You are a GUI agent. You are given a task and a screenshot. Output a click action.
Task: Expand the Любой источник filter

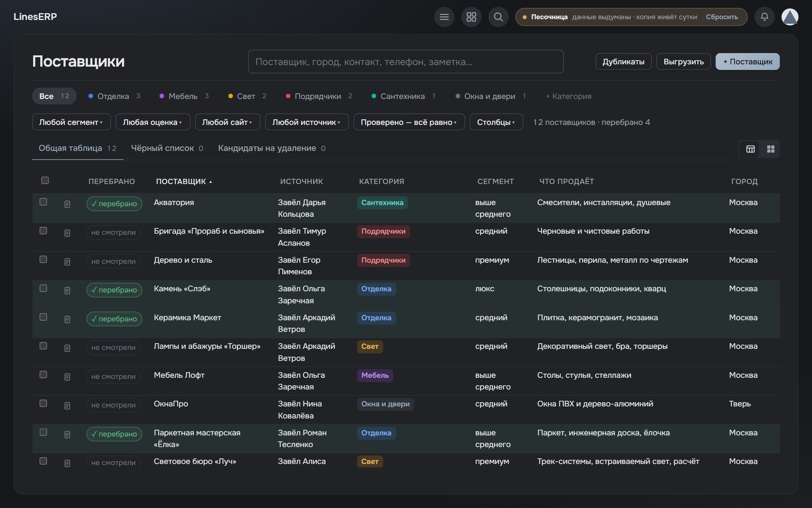[x=307, y=122]
